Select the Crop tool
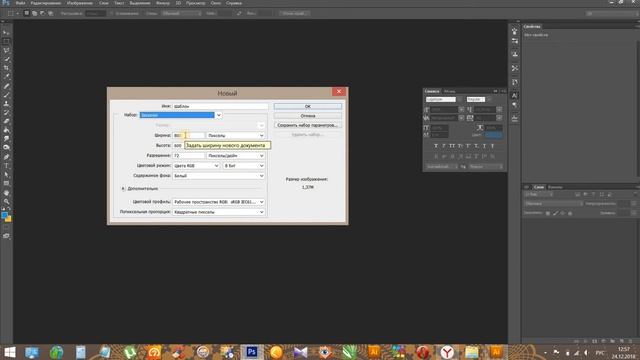 click(x=6, y=68)
